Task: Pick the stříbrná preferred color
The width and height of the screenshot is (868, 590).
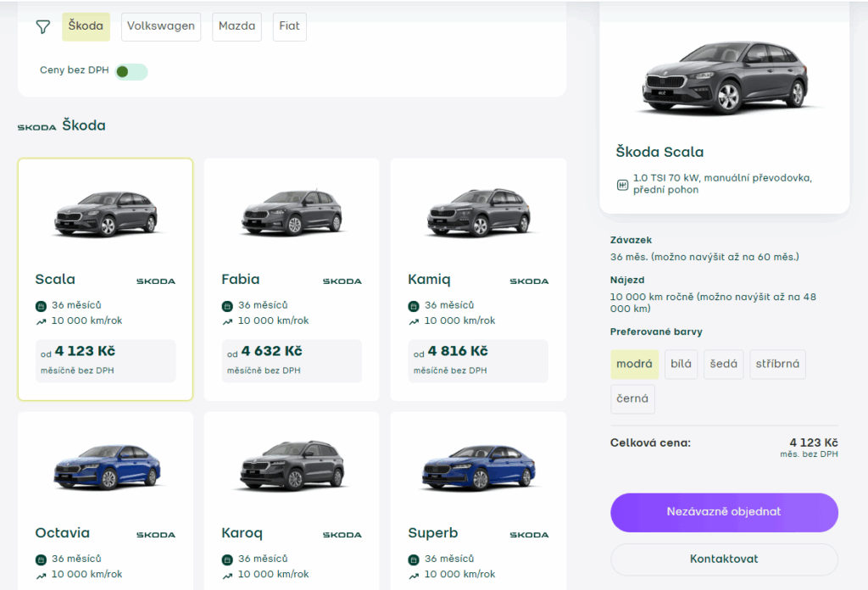Action: (x=777, y=365)
